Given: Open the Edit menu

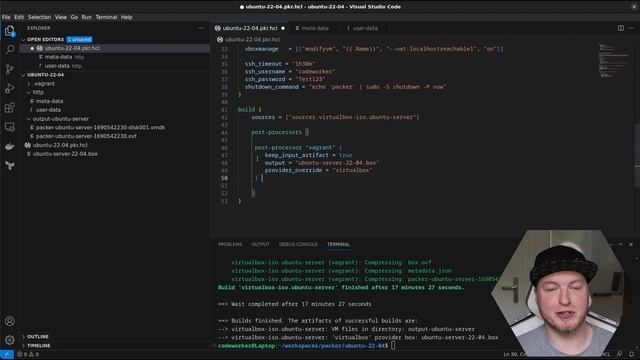Looking at the screenshot, I should tap(19, 17).
